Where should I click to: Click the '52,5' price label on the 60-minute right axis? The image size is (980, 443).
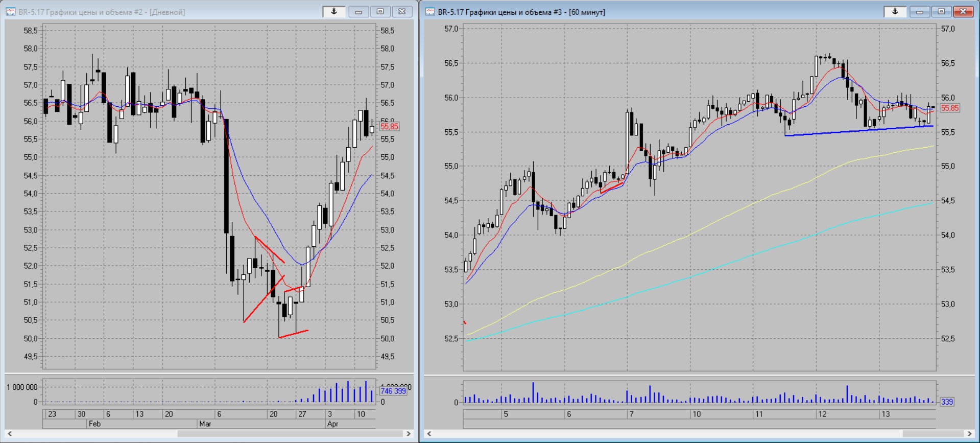click(948, 339)
